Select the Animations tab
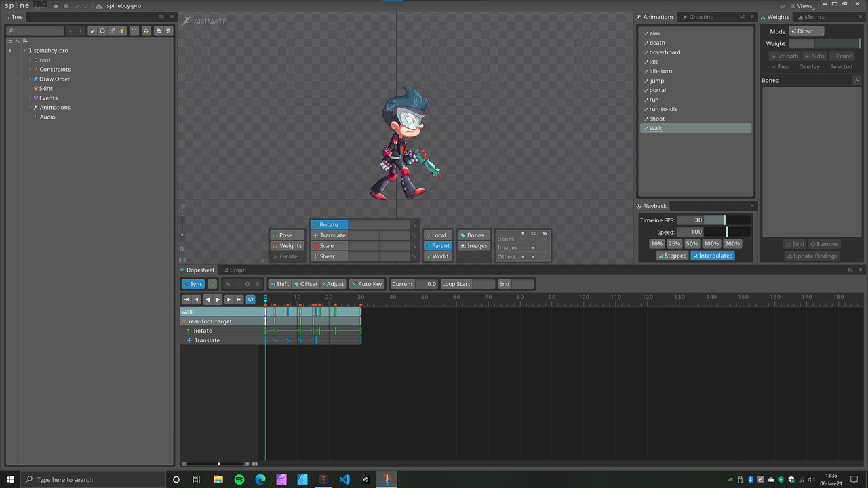 (x=656, y=17)
